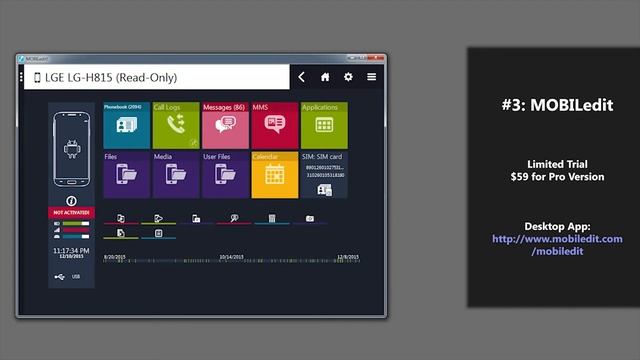Screen dimensions: 640x360
Task: Click the trash/delete shortcut icon
Action: (272, 219)
